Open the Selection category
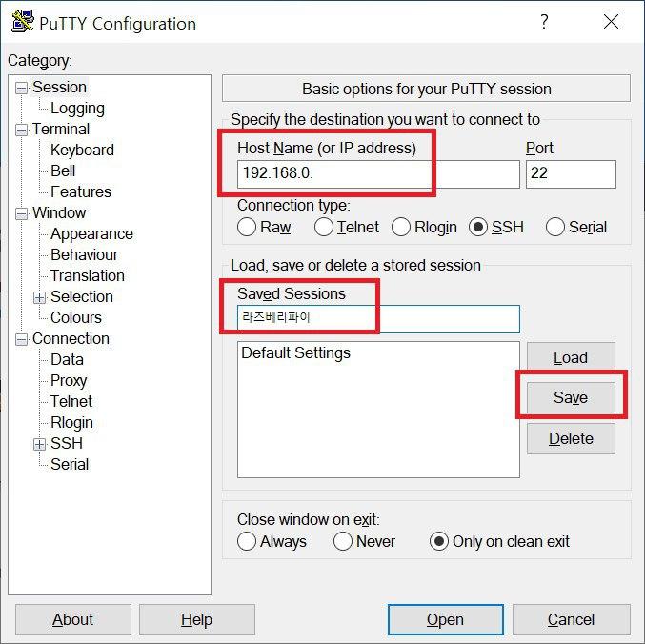The width and height of the screenshot is (645, 644). [x=82, y=297]
